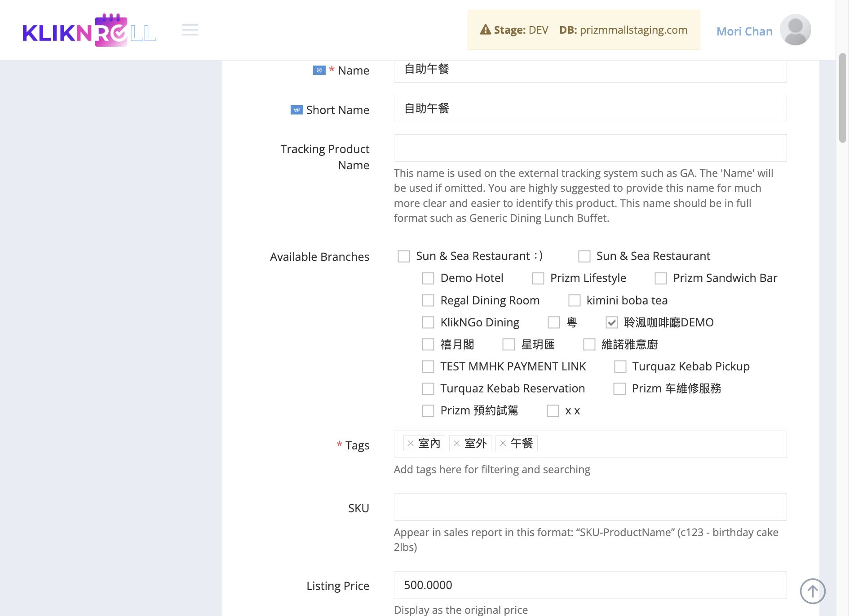Click the language flag icon beside Short Name
The width and height of the screenshot is (849, 616).
tap(297, 110)
